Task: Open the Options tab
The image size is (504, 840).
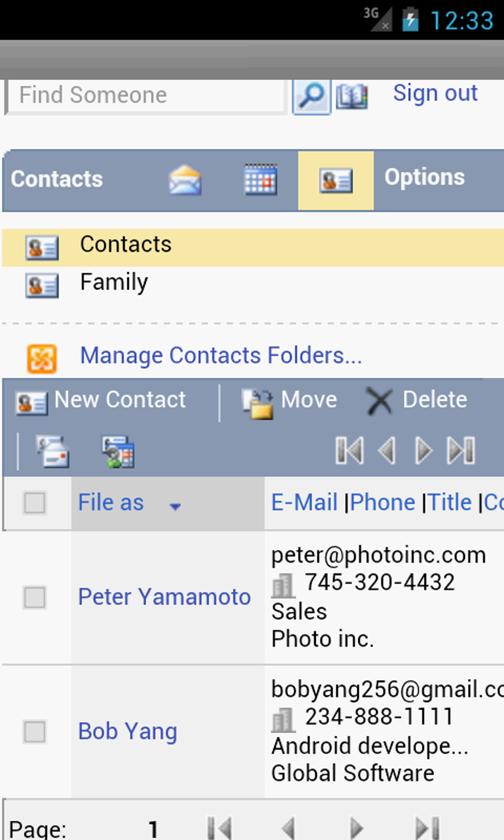Action: pos(424,177)
